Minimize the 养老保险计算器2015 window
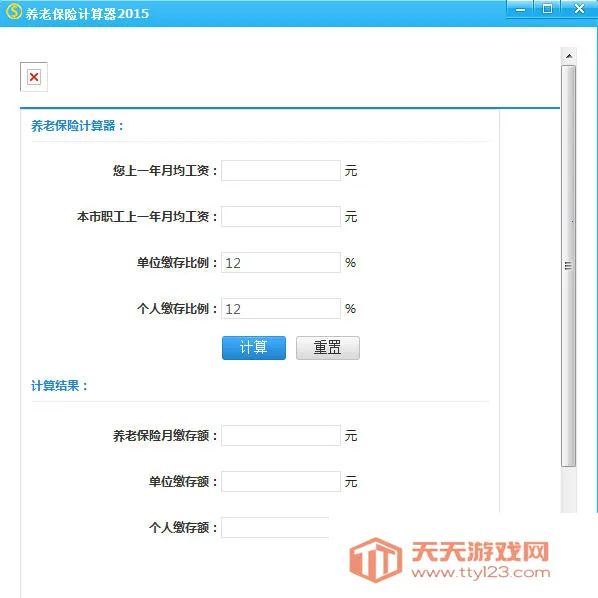The height and width of the screenshot is (598, 598). click(520, 9)
